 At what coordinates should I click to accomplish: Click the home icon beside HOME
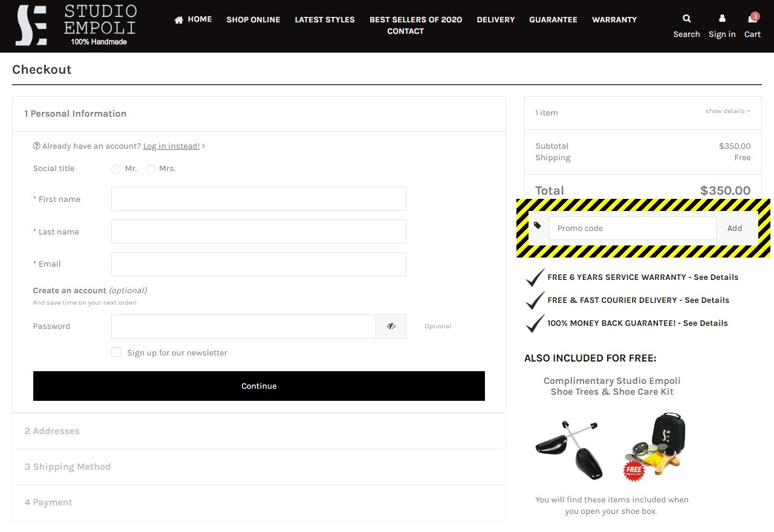coord(178,19)
